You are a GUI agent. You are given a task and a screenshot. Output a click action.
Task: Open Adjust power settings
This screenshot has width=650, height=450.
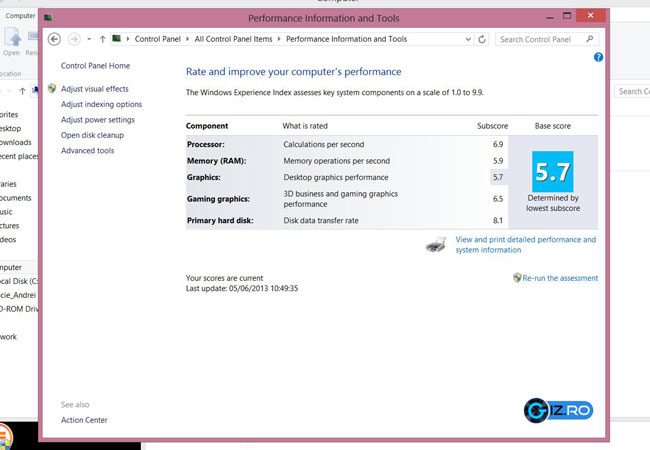98,120
